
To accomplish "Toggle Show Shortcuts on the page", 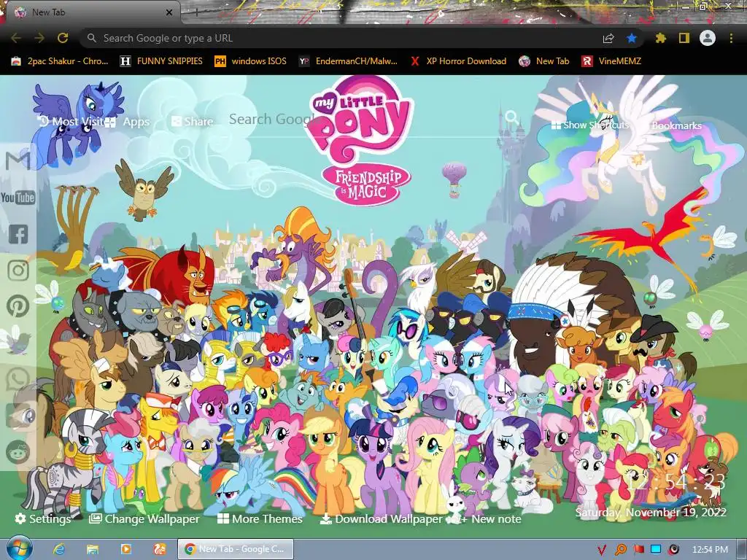I will point(590,125).
